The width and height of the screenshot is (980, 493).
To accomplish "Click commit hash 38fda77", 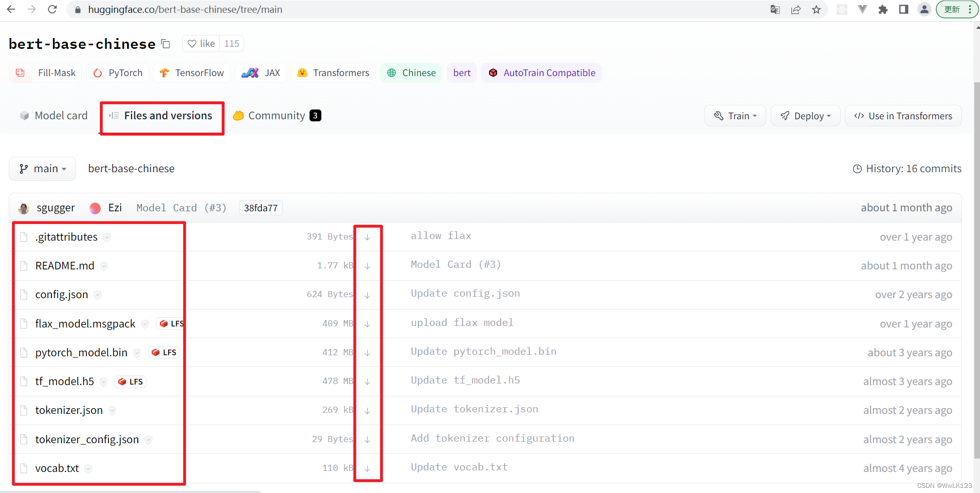I will coord(260,208).
